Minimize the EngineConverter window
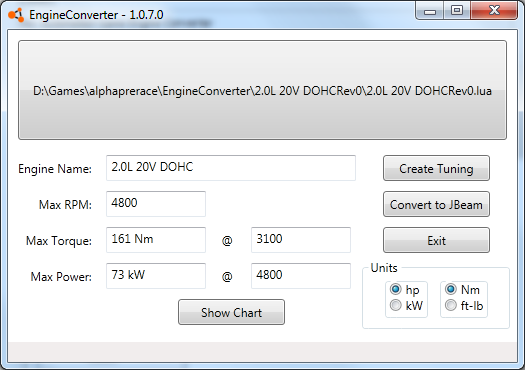The width and height of the screenshot is (525, 370). tap(430, 11)
